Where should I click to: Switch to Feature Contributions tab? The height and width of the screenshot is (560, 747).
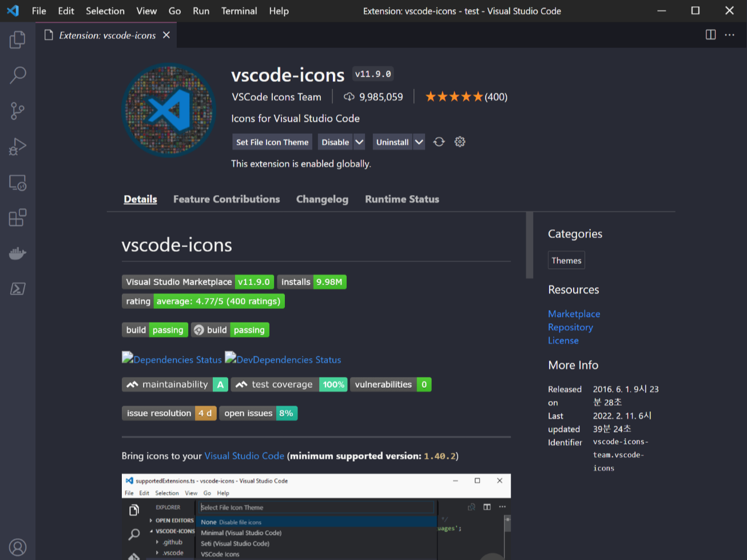click(227, 199)
